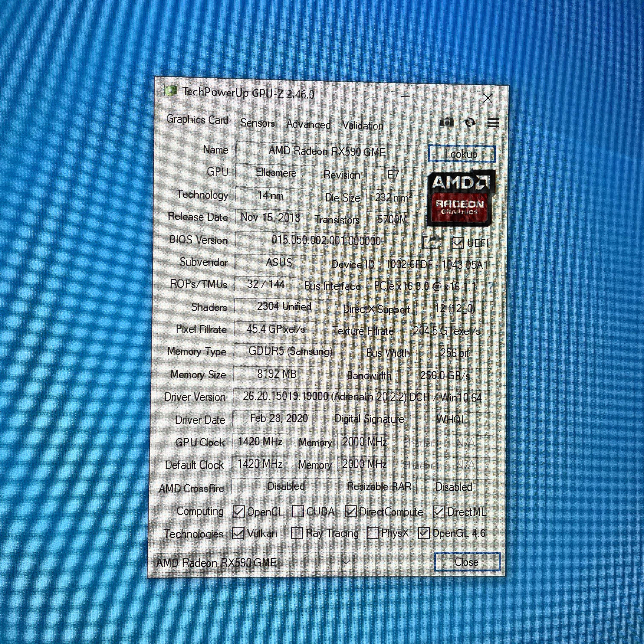This screenshot has height=644, width=644.
Task: Click the Bus Interface question mark
Action: pos(491,287)
